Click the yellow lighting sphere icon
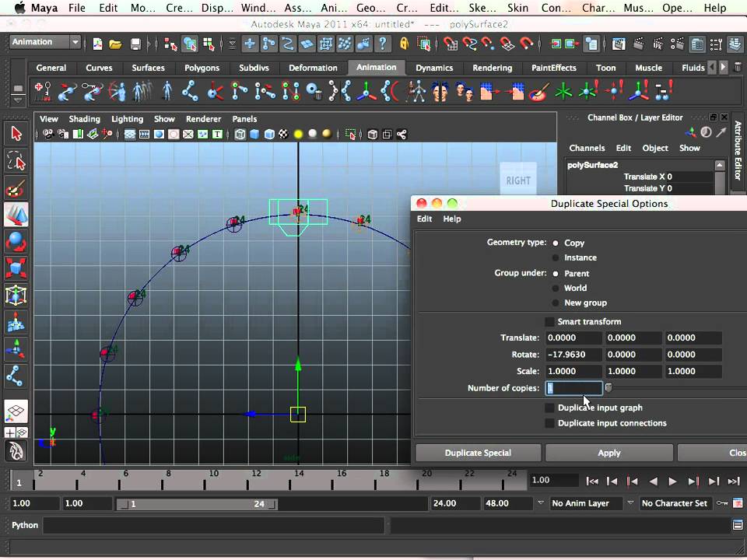The image size is (747, 560). (x=298, y=135)
